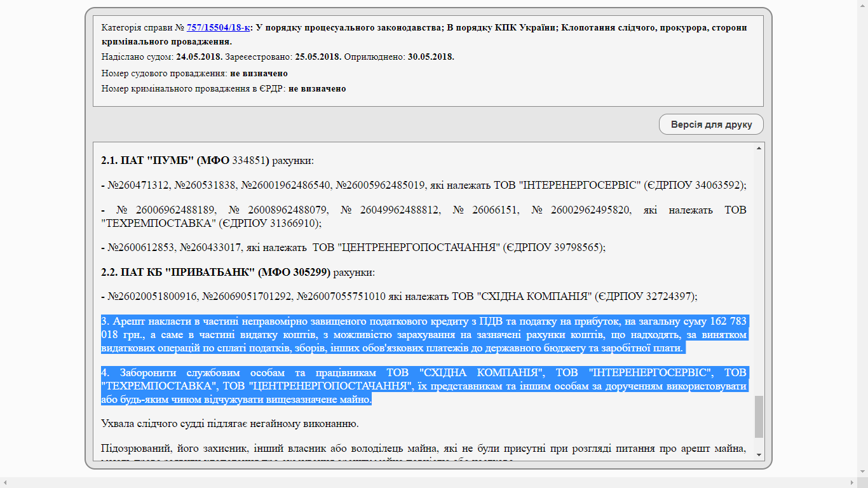Click the 'Версія для друку' print button
868x488 pixels.
[x=711, y=125]
